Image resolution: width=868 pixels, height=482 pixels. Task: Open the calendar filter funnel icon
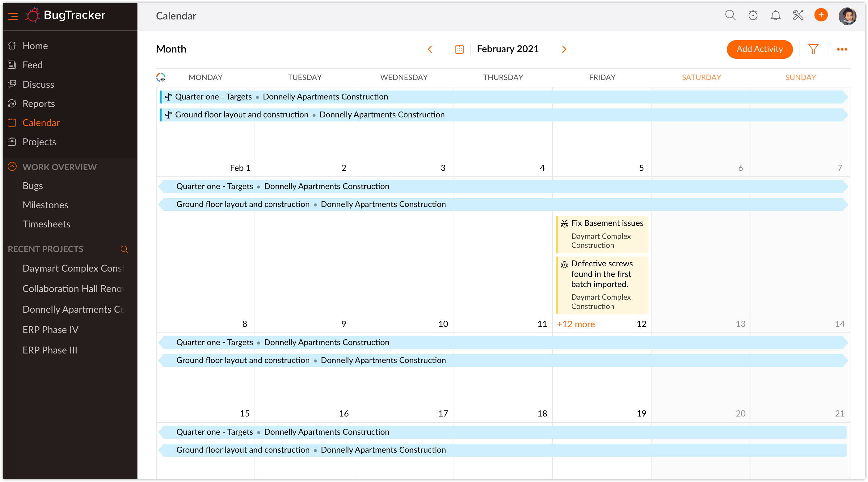[x=813, y=49]
